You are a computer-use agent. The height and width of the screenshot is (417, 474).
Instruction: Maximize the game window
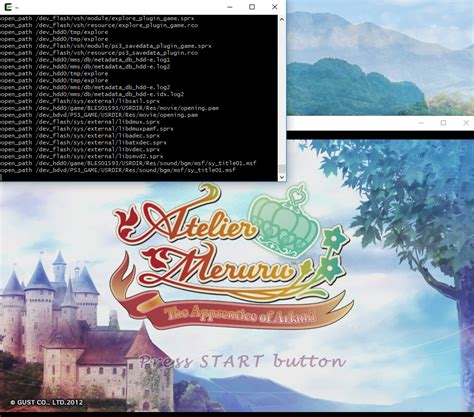pos(443,123)
